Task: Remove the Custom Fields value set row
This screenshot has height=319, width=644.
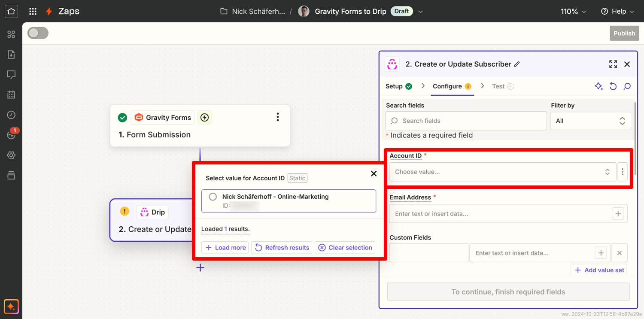Action: click(620, 253)
